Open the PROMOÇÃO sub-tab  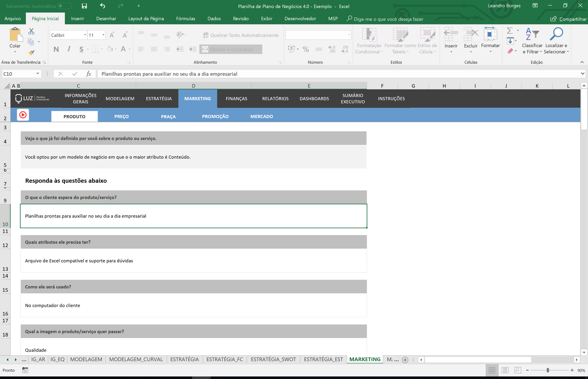[x=215, y=116]
